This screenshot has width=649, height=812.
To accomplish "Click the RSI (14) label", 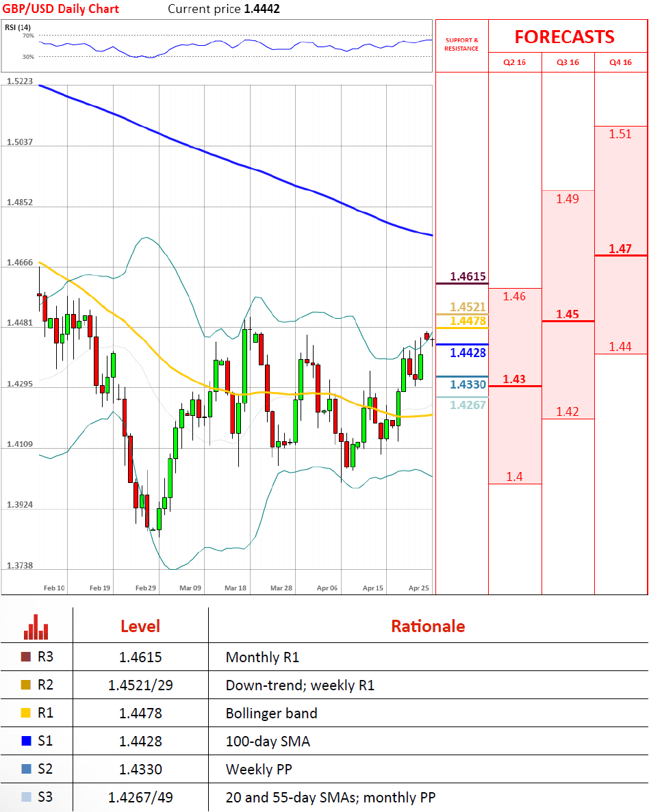I will coord(18,27).
